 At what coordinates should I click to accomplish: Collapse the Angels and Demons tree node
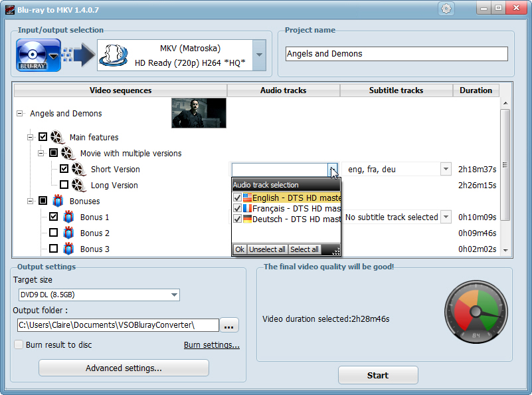click(20, 114)
